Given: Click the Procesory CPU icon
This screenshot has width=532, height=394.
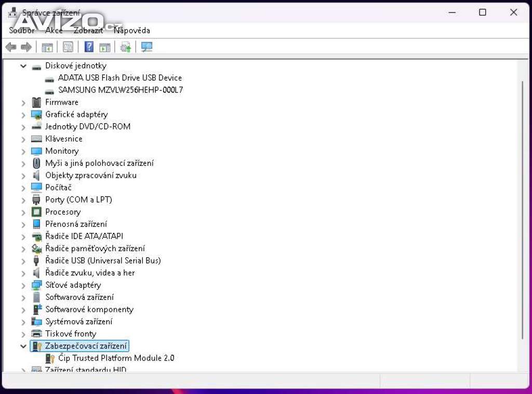Looking at the screenshot, I should 36,212.
